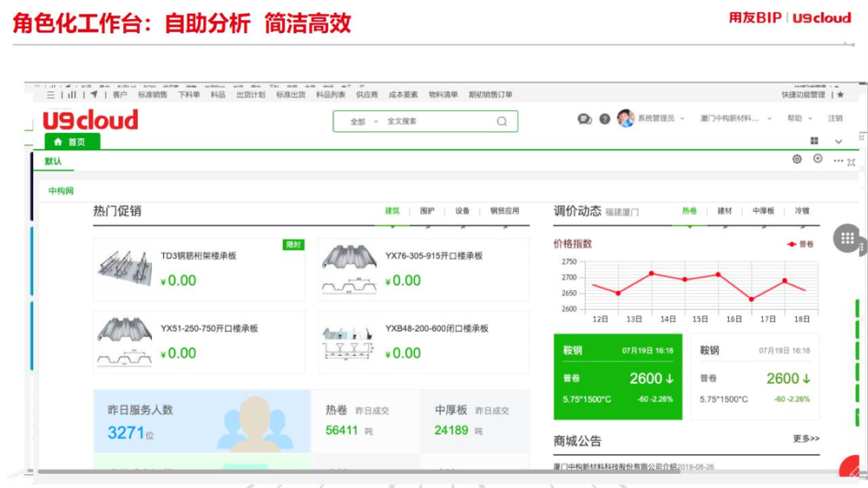This screenshot has width=868, height=488.
Task: Click the home icon on 首页 tab
Action: pyautogui.click(x=57, y=142)
